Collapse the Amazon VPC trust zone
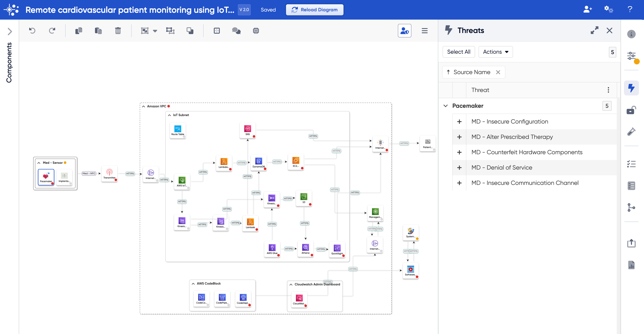Image resolution: width=644 pixels, height=334 pixels. [x=144, y=107]
